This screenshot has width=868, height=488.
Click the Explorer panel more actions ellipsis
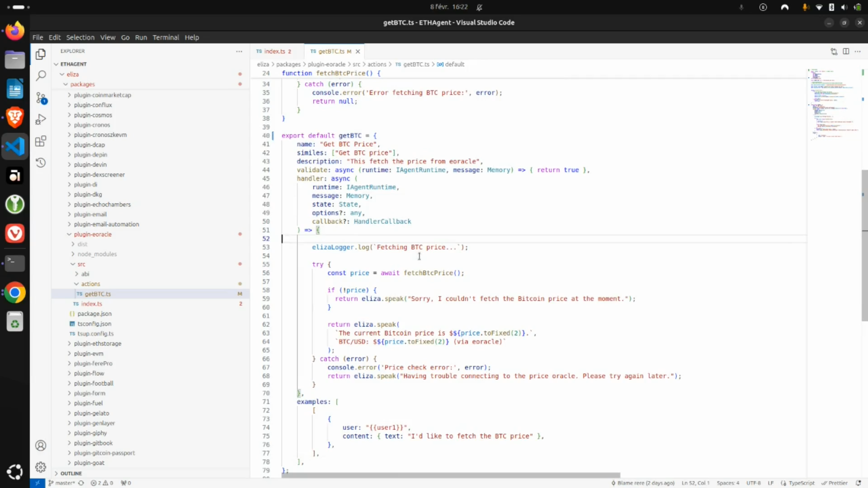(239, 51)
